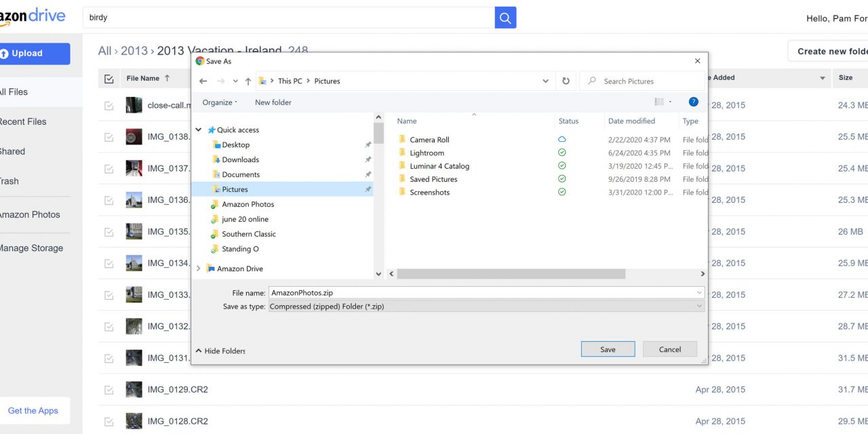Click the Amazon Drive tree icon
This screenshot has height=434, width=868.
tap(210, 269)
